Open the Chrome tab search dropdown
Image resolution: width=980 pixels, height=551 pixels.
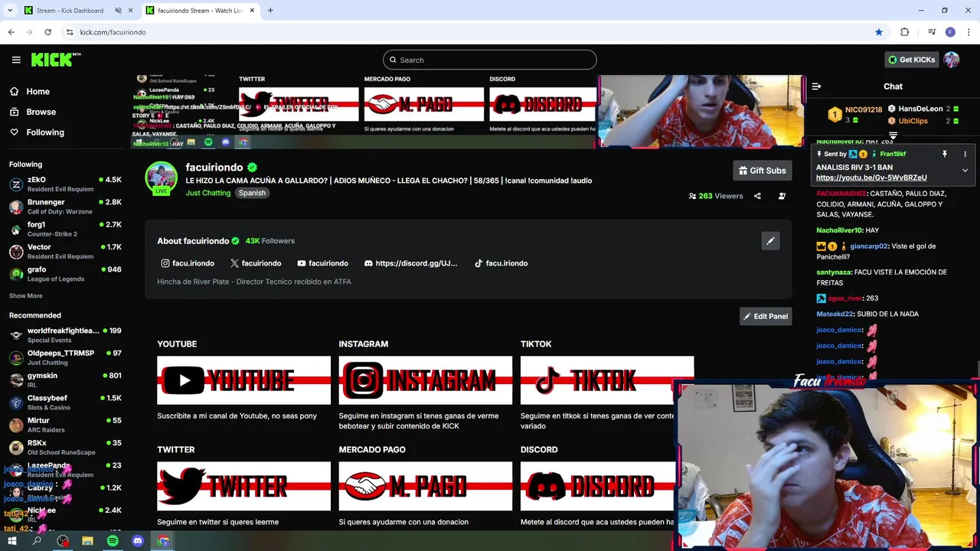[x=10, y=11]
